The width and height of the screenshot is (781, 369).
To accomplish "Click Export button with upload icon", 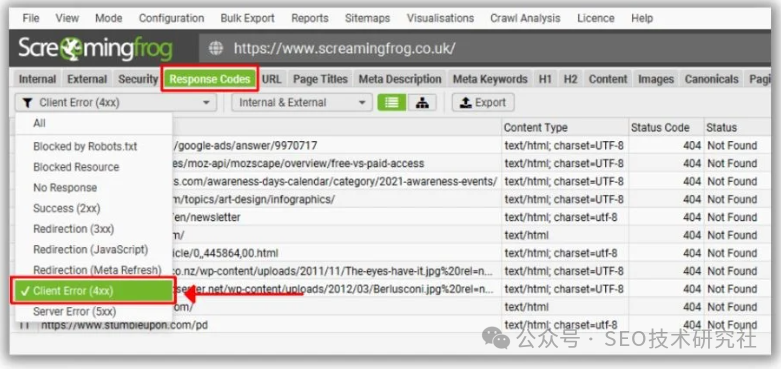I will [483, 103].
